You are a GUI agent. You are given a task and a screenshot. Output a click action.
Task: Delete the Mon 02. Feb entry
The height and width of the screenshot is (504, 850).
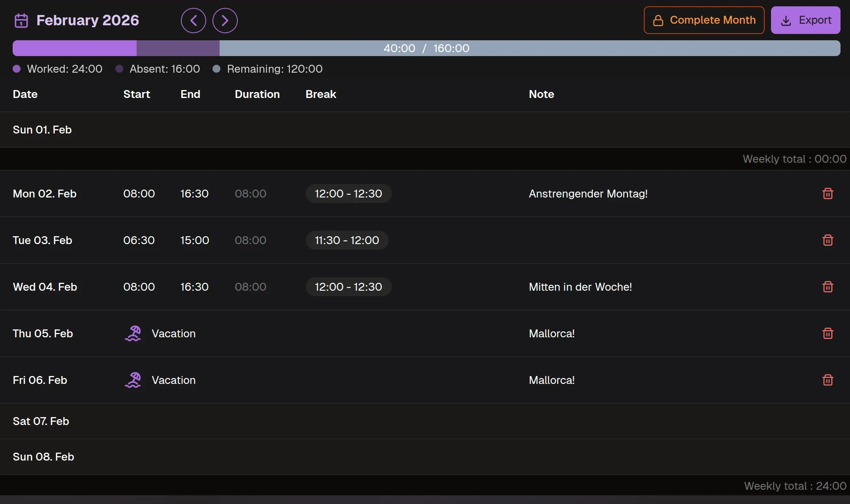pyautogui.click(x=828, y=194)
